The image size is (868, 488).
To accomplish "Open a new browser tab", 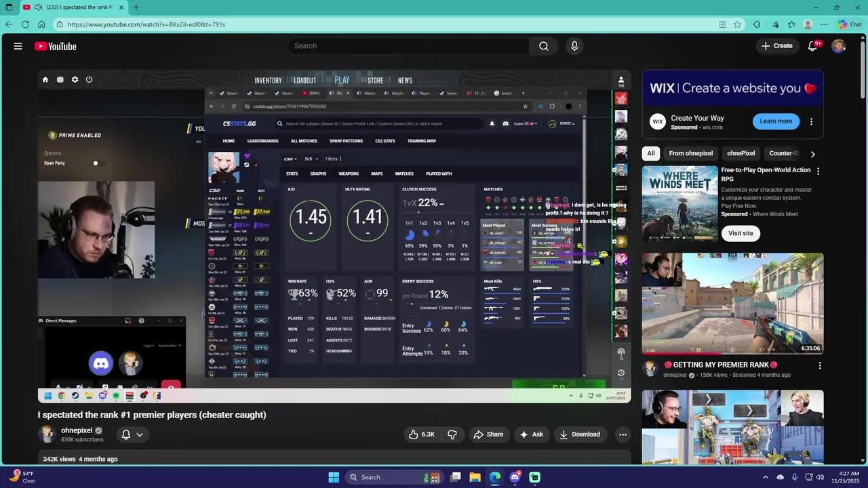I will click(x=136, y=7).
